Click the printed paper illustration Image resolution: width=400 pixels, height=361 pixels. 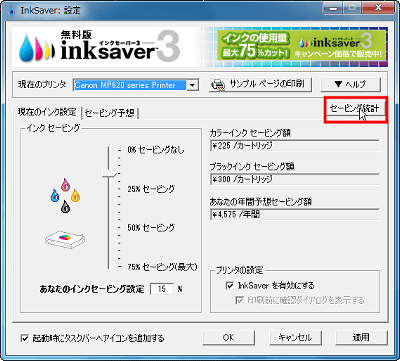65,240
